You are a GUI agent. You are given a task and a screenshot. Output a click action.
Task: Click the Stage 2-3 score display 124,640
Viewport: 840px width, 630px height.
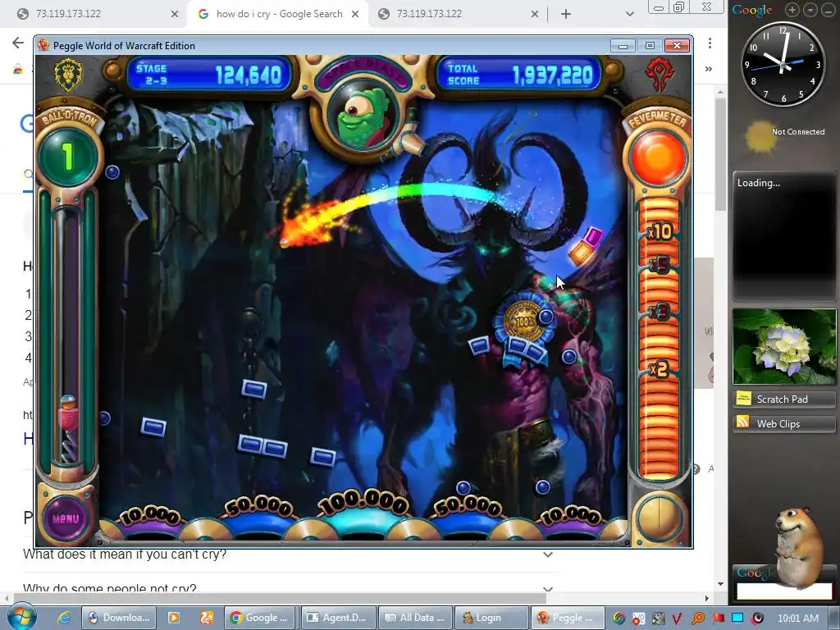(x=209, y=75)
